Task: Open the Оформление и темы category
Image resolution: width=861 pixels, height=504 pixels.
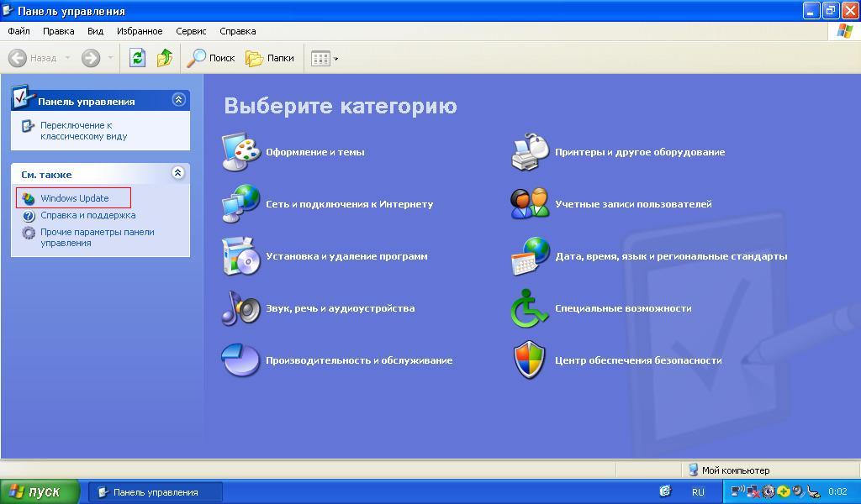Action: pyautogui.click(x=315, y=152)
